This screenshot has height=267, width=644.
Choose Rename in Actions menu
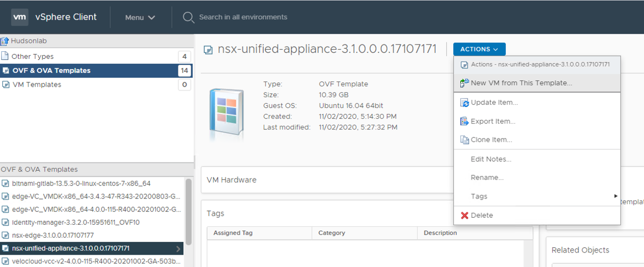point(537,178)
